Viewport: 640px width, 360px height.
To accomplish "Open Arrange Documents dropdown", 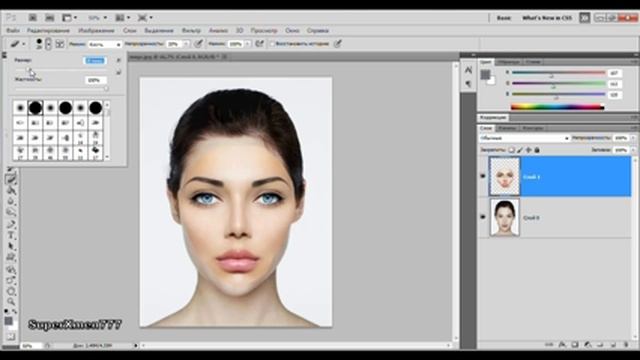I will pos(123,18).
